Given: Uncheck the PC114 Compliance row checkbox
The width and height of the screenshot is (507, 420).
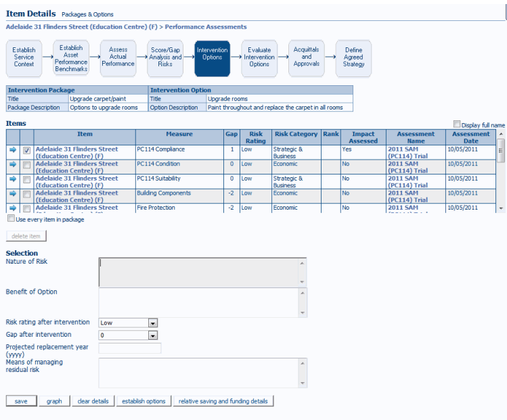Looking at the screenshot, I should 27,150.
